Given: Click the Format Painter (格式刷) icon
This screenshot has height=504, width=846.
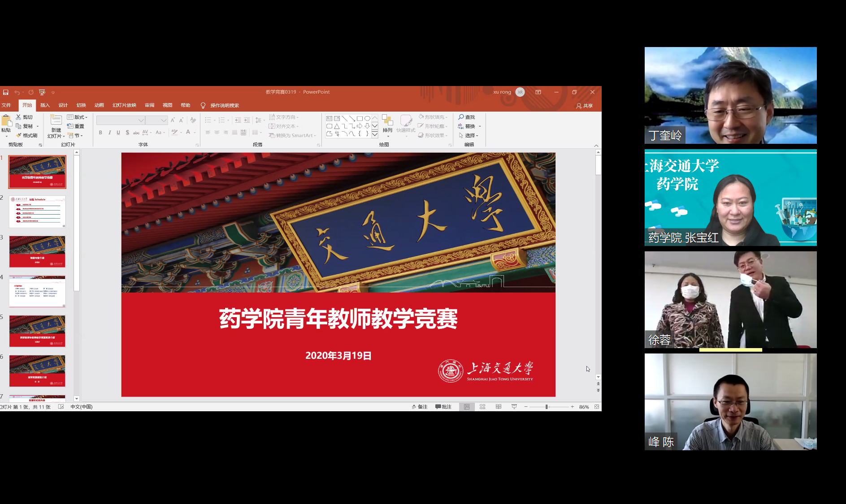Looking at the screenshot, I should tap(19, 135).
